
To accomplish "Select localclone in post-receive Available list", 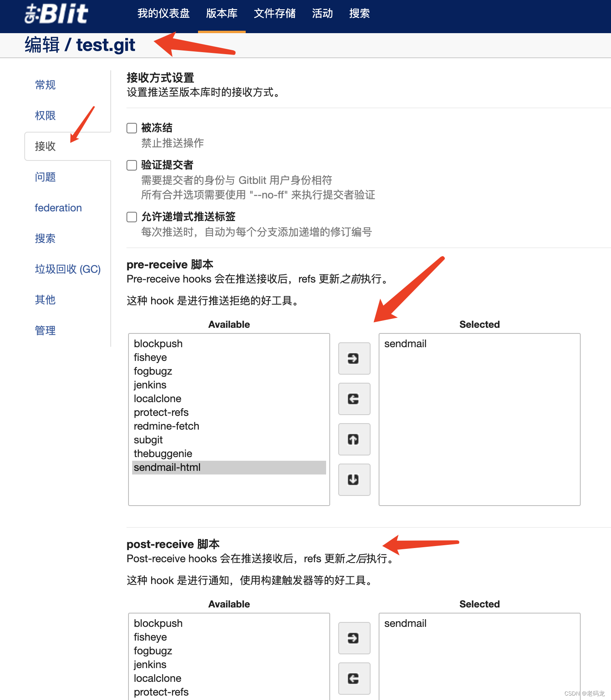I will pyautogui.click(x=229, y=678).
